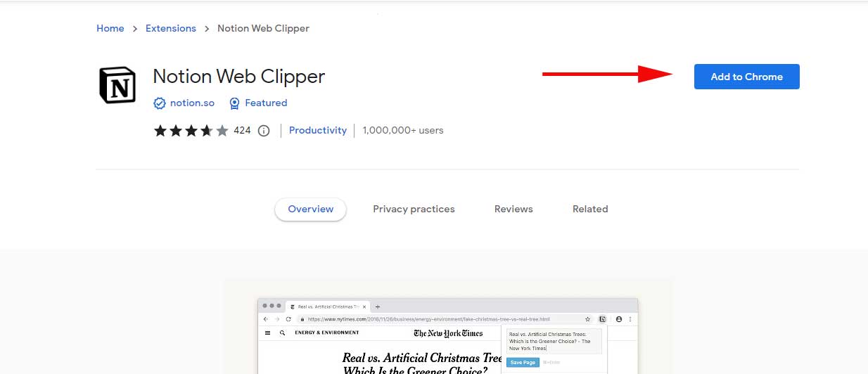
Task: Click the verified badge beside notion.so
Action: coord(160,103)
